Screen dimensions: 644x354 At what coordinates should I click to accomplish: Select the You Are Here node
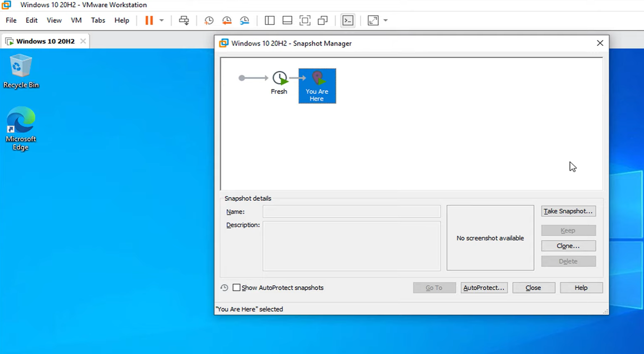pyautogui.click(x=317, y=86)
